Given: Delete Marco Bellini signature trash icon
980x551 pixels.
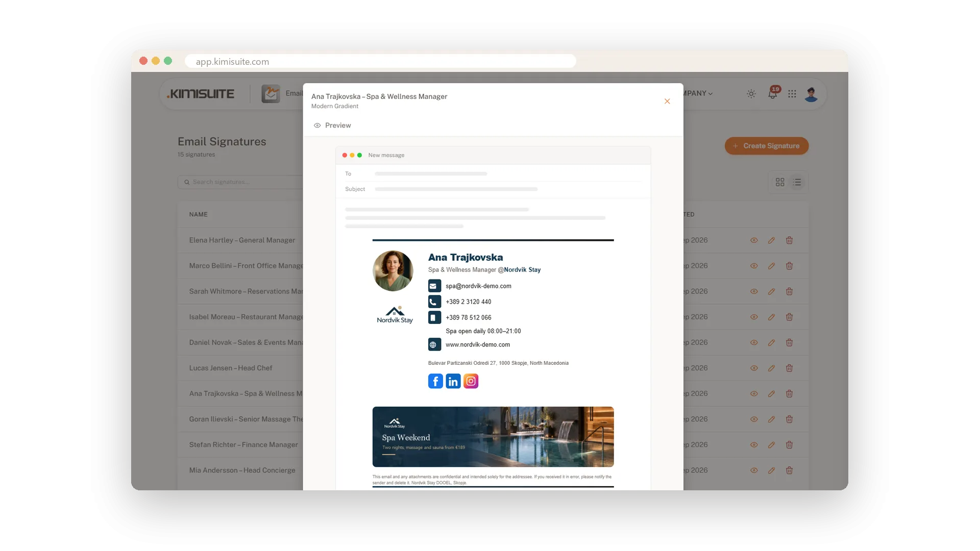Looking at the screenshot, I should [789, 266].
